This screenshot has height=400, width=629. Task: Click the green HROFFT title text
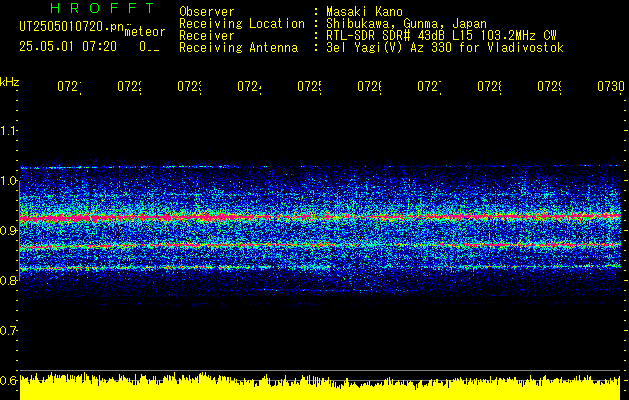pos(103,8)
